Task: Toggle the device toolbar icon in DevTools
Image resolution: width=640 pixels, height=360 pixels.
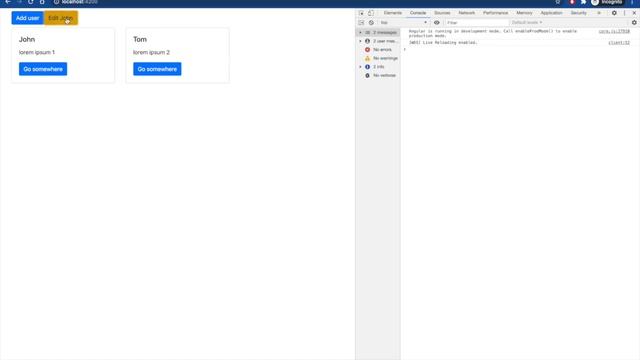Action: point(371,13)
